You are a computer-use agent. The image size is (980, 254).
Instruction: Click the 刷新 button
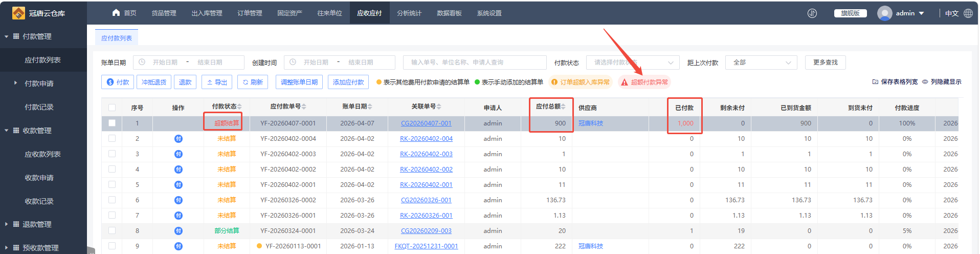(253, 82)
